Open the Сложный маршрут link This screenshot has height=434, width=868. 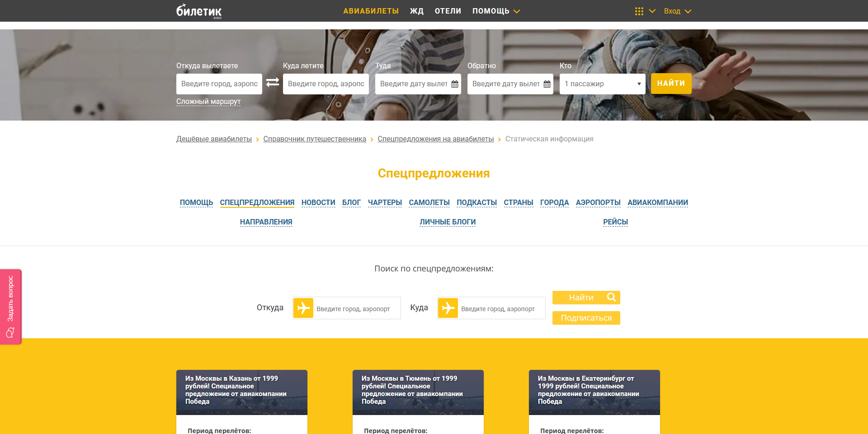(208, 102)
